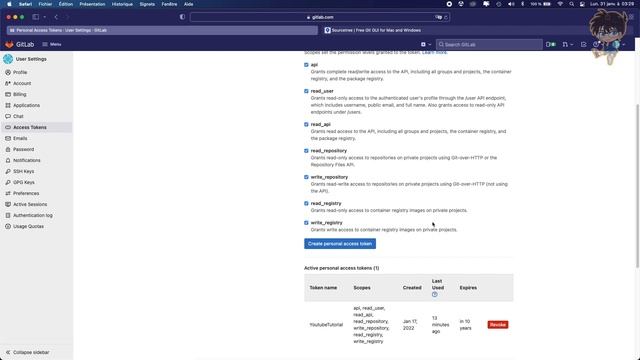This screenshot has width=640, height=360.
Task: Click the Wi-Fi status icon
Action: [560, 4]
